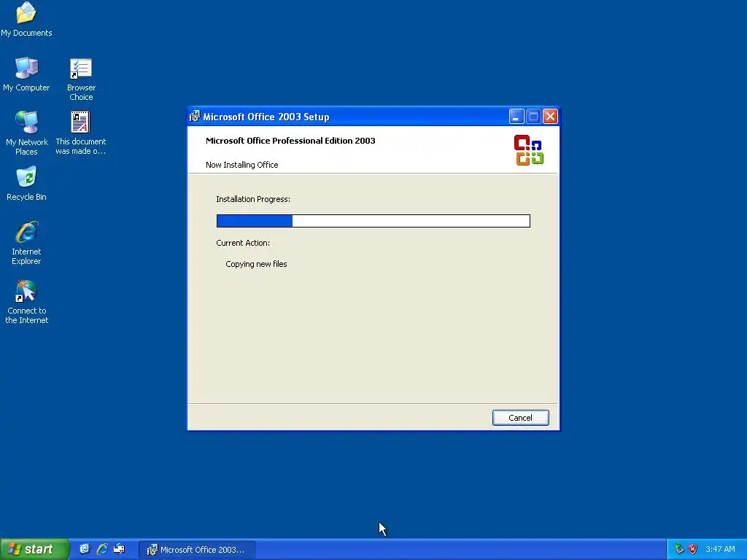The image size is (747, 560).
Task: Cancel the Office installation
Action: [x=520, y=418]
